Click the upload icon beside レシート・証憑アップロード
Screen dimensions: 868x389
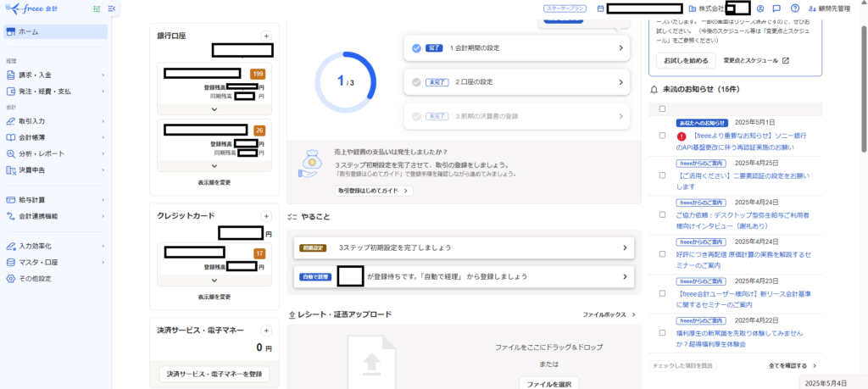(x=292, y=315)
